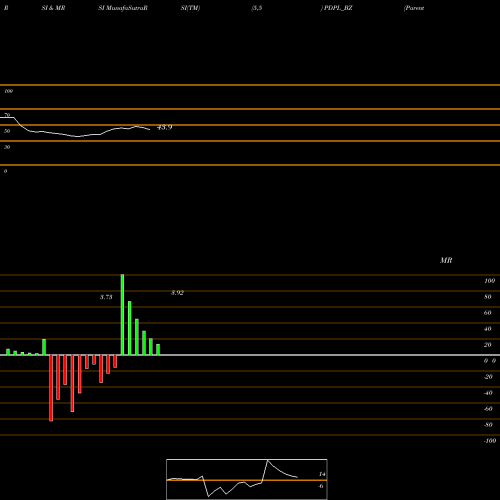Click the 3.73 value label
This screenshot has width=500, height=500.
(106, 297)
